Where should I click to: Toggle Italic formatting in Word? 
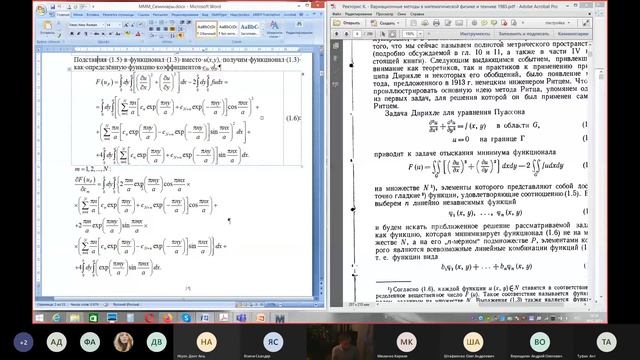[x=78, y=34]
